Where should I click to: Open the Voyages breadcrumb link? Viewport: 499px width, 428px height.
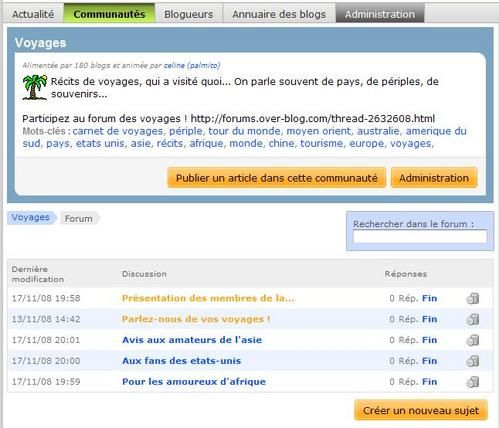coord(31,218)
